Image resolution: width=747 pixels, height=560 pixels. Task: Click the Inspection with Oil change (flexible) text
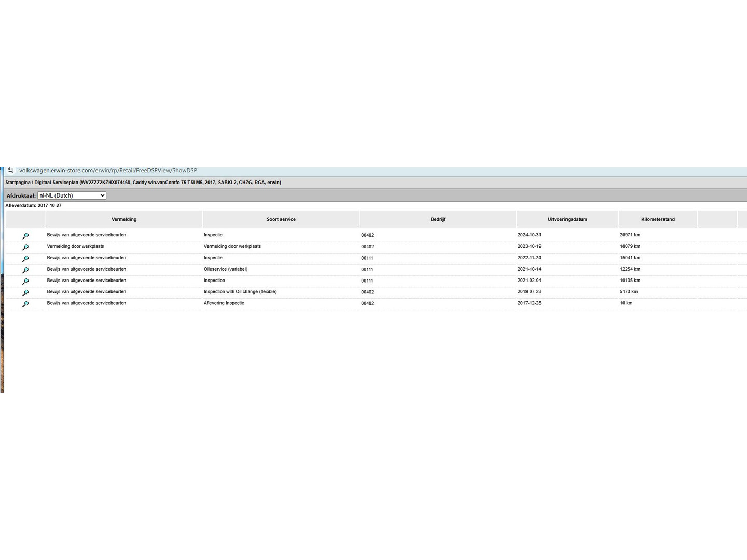point(240,292)
